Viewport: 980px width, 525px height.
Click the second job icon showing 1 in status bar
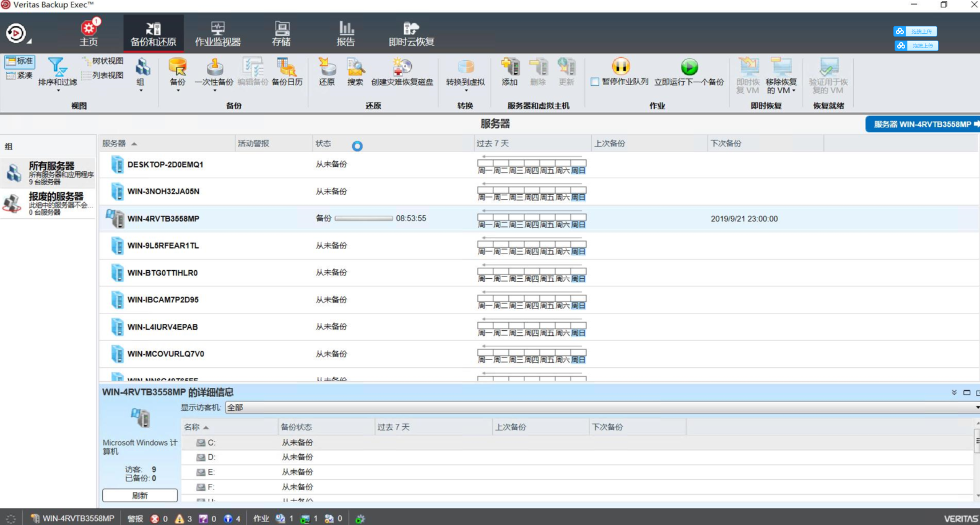(305, 519)
